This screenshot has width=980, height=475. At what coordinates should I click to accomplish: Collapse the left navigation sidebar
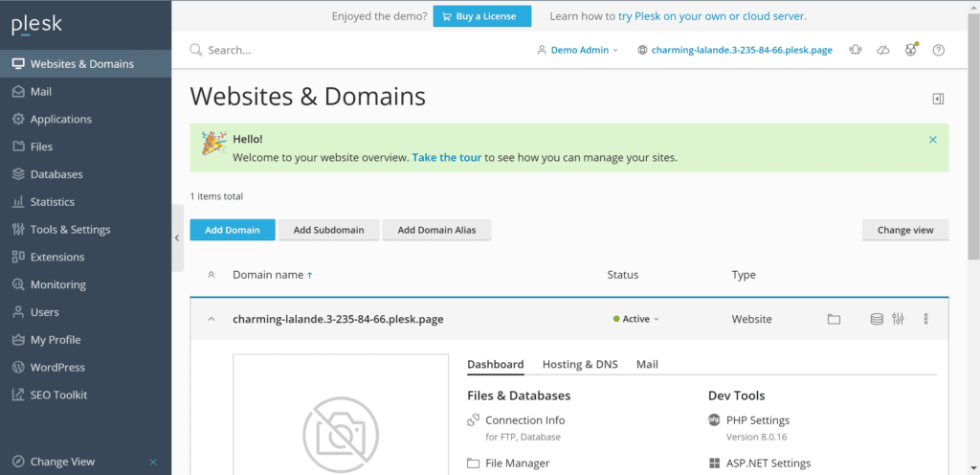177,237
